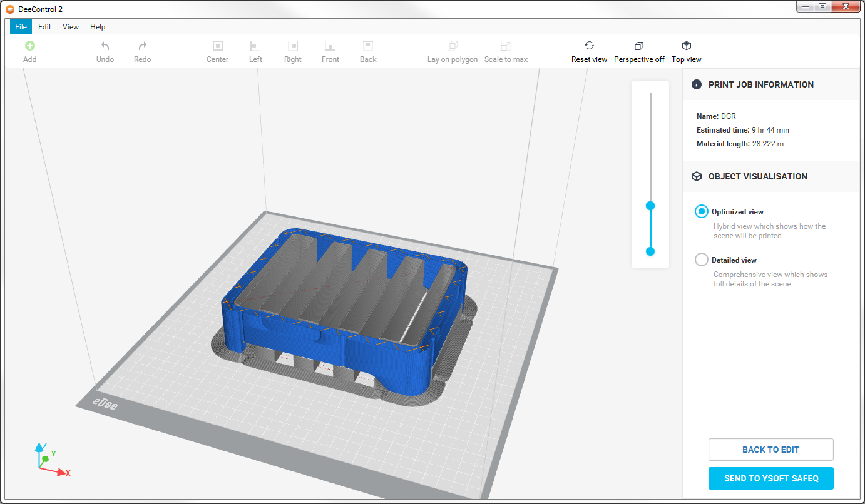Toggle Perspective off icon

coord(639,46)
